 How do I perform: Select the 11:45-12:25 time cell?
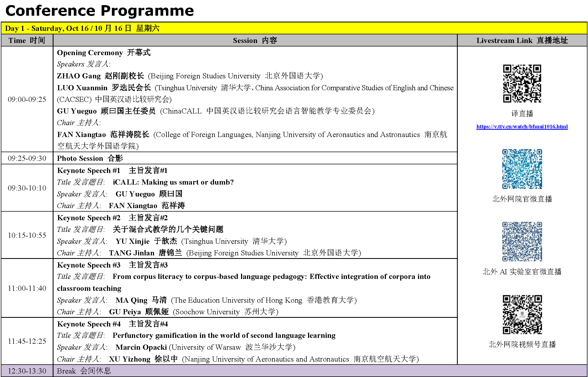pyautogui.click(x=27, y=341)
